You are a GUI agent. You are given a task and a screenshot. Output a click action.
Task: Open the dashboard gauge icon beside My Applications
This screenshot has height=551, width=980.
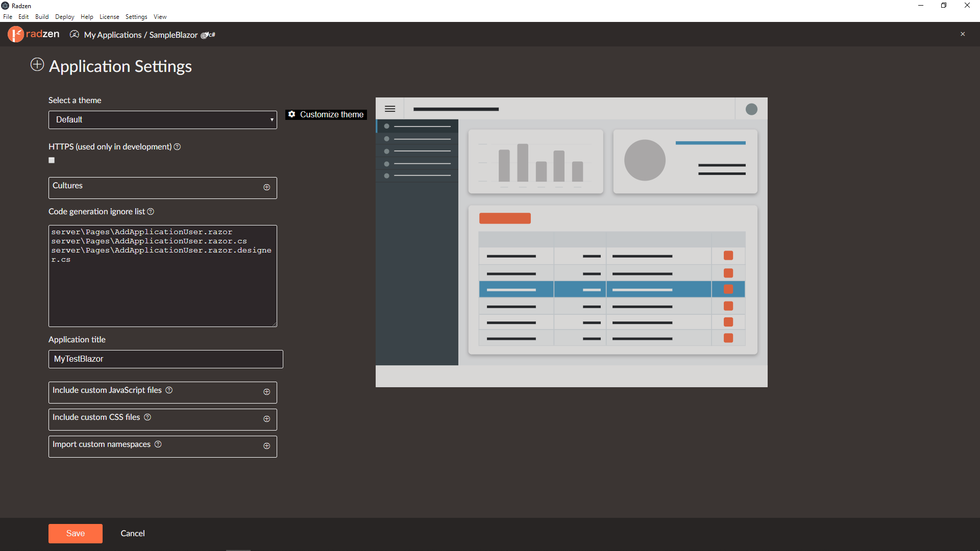(x=75, y=34)
